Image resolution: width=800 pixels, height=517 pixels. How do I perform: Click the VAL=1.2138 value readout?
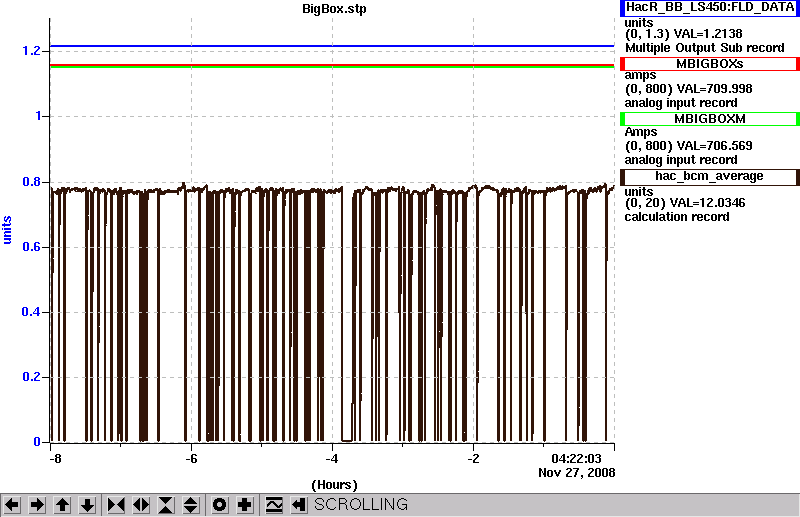708,34
